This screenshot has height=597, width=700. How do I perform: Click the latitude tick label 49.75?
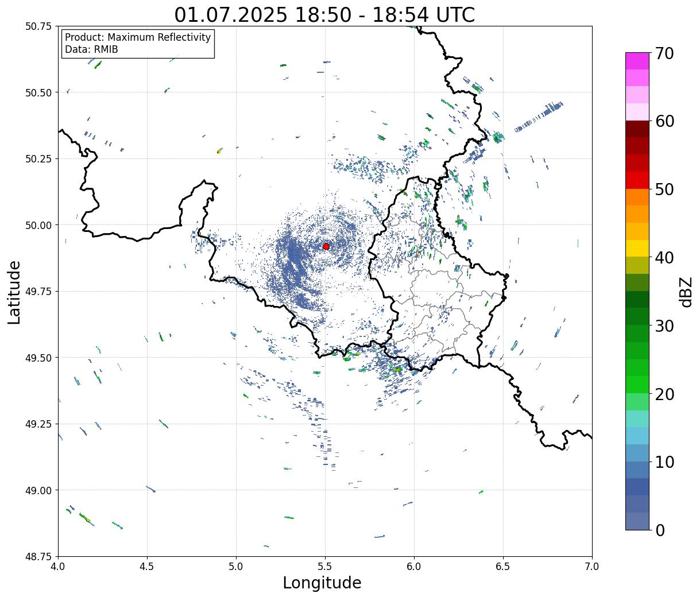pos(38,292)
